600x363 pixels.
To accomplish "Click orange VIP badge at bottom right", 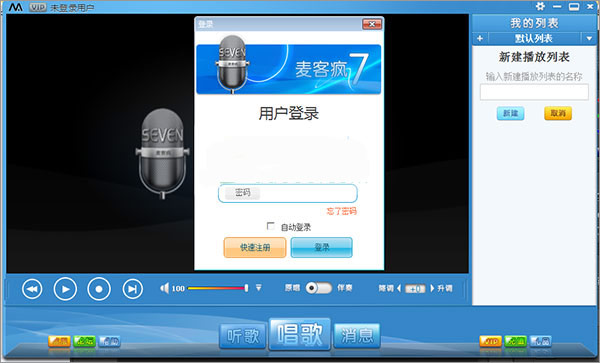I will pyautogui.click(x=491, y=341).
